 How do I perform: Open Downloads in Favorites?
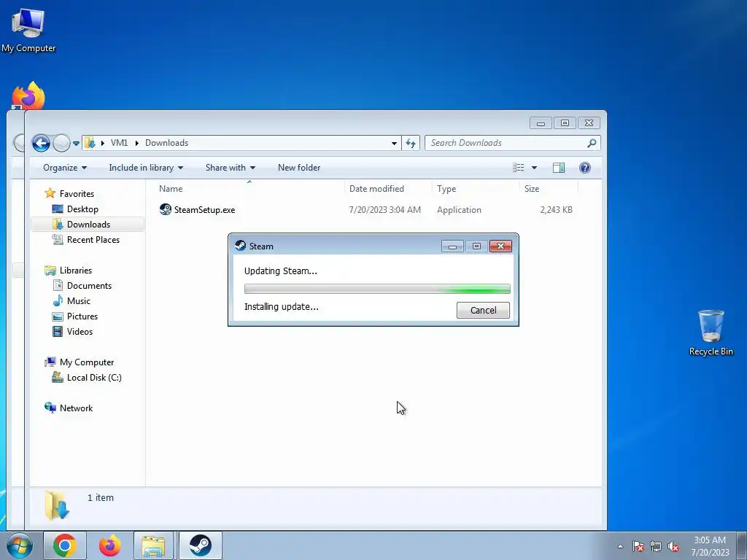[x=88, y=225]
